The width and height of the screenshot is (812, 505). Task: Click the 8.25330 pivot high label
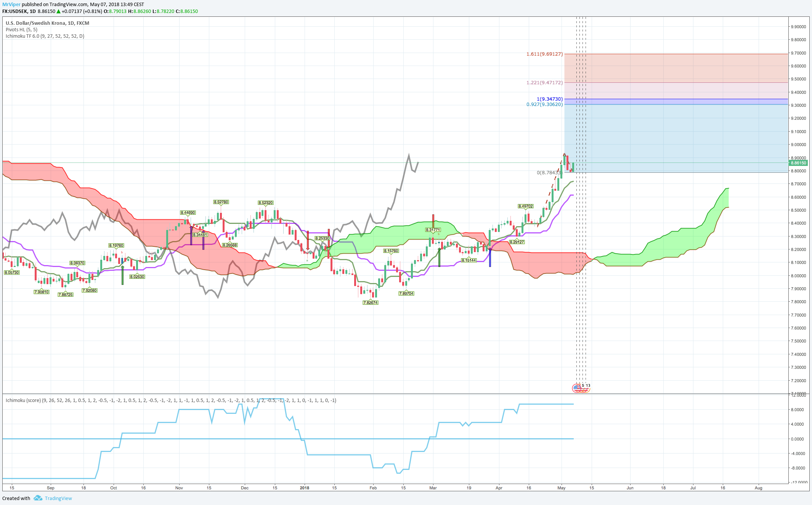coord(323,238)
